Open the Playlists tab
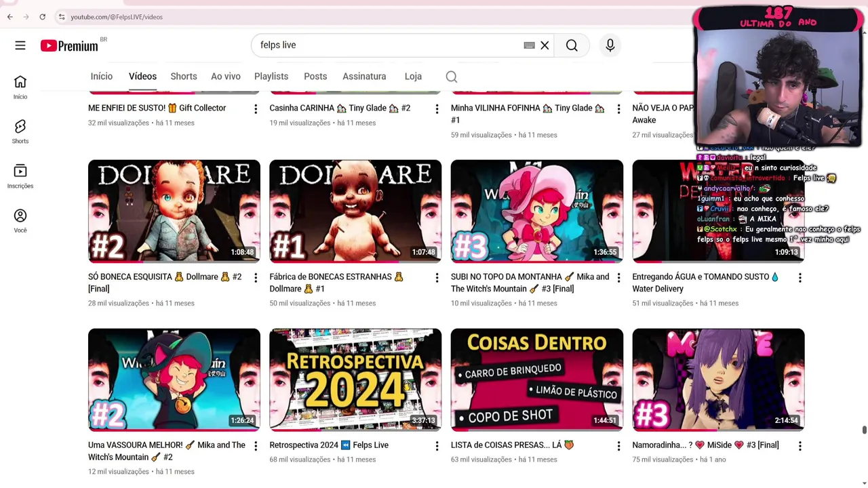The image size is (868, 488). (271, 77)
